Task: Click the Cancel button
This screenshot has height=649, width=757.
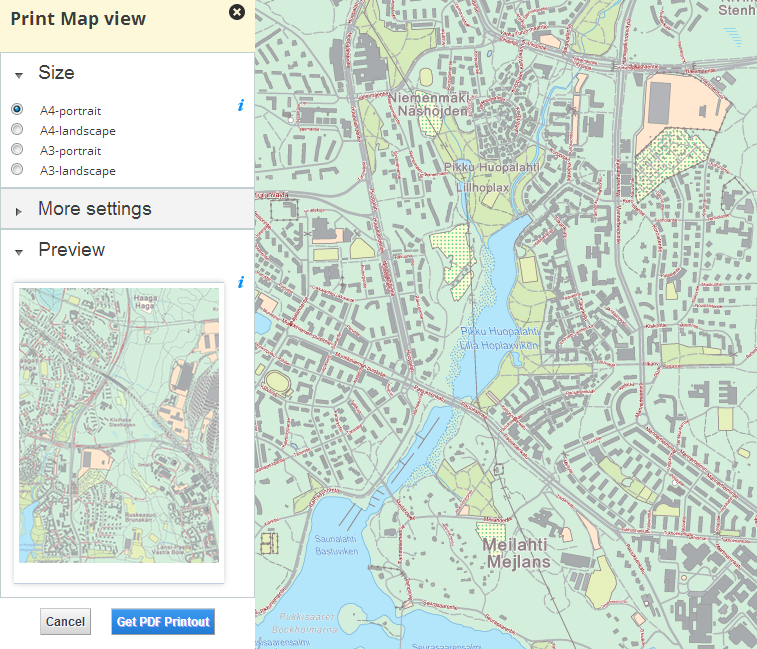Action: [65, 622]
